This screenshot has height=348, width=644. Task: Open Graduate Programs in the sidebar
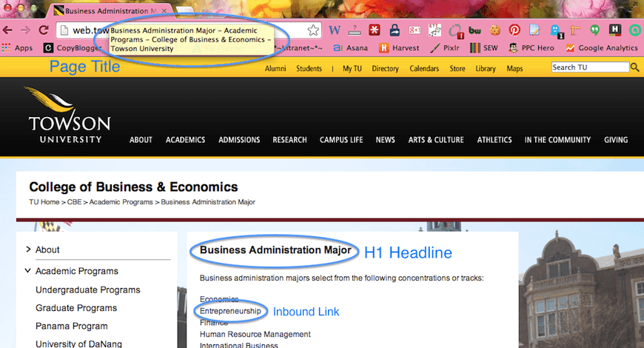pyautogui.click(x=76, y=308)
